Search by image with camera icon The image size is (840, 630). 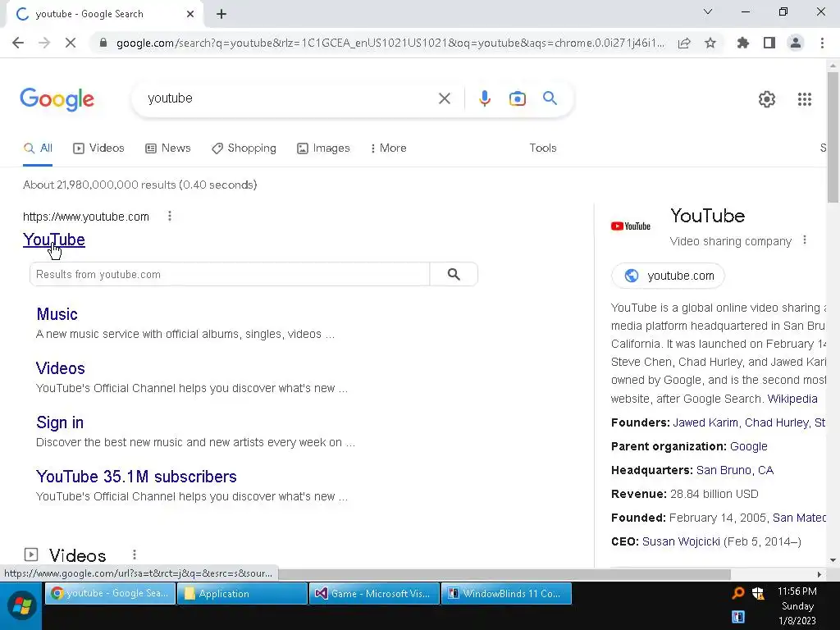(x=517, y=98)
